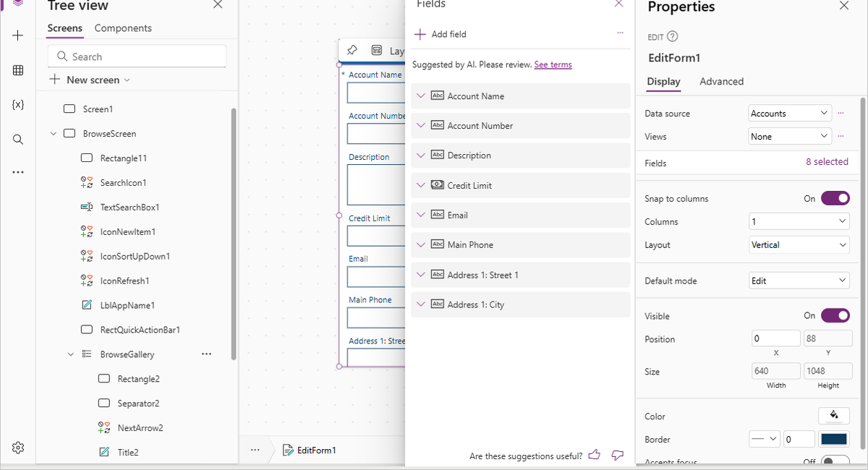Open the New screen dropdown
The width and height of the screenshot is (868, 470).
[90, 80]
